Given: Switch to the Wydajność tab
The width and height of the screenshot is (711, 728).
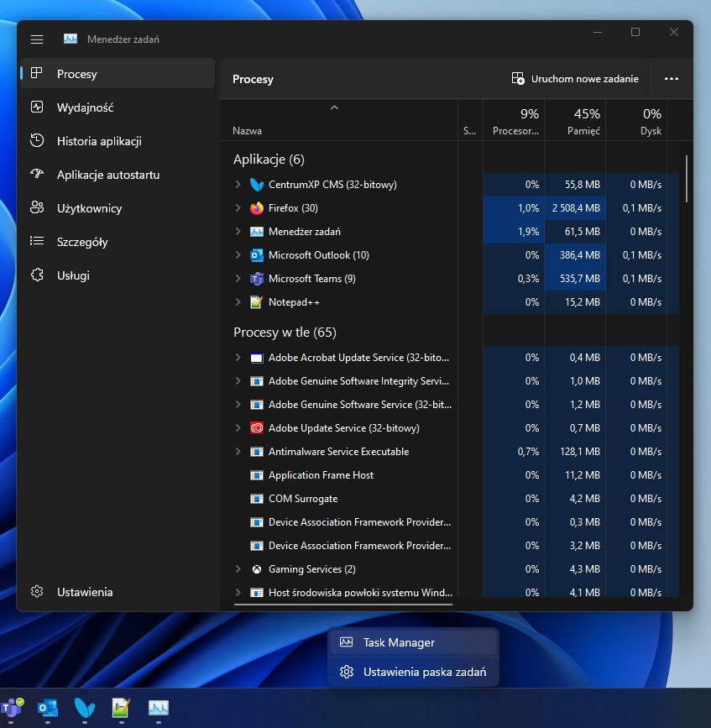Looking at the screenshot, I should tap(118, 107).
